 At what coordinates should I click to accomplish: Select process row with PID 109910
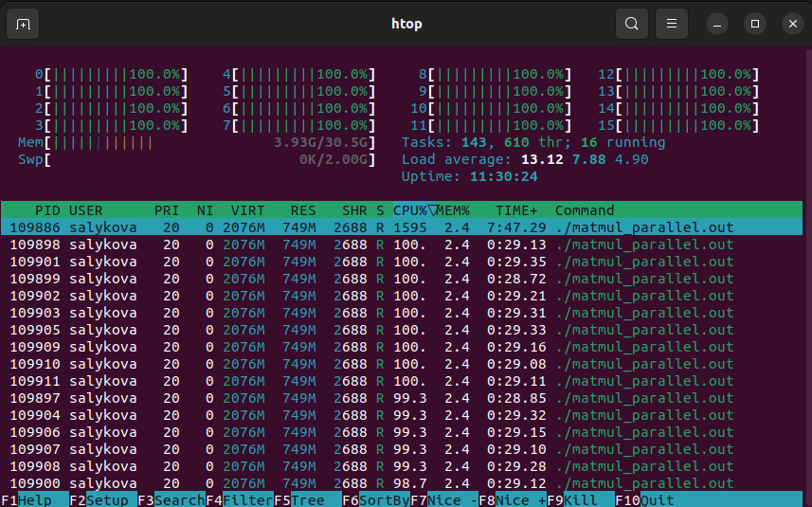(402, 364)
